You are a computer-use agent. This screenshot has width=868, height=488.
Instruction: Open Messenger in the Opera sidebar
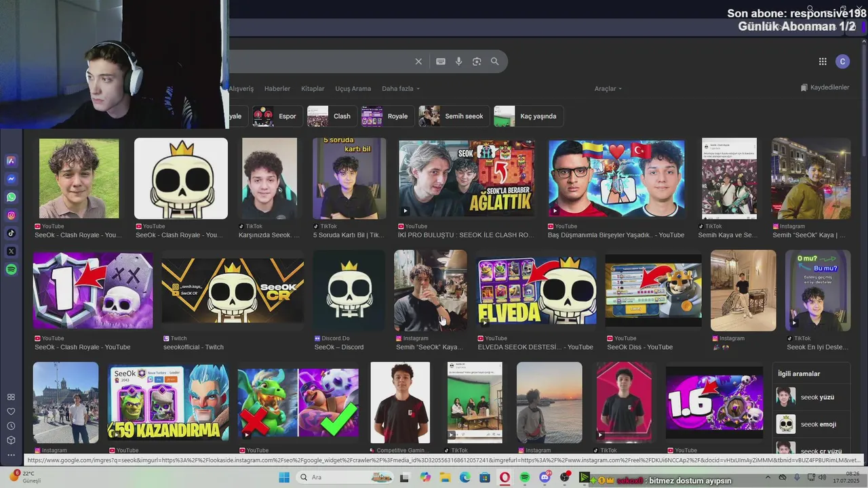[x=12, y=179]
